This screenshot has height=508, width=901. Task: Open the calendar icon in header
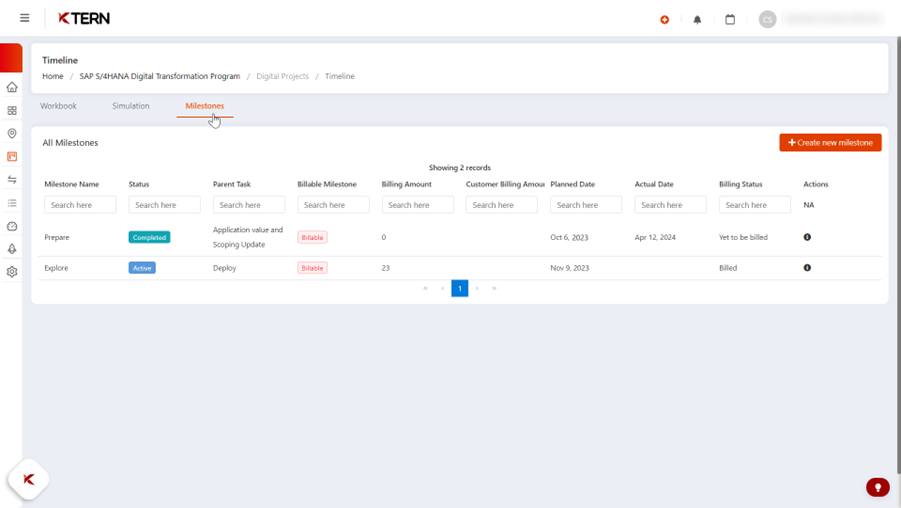tap(730, 19)
